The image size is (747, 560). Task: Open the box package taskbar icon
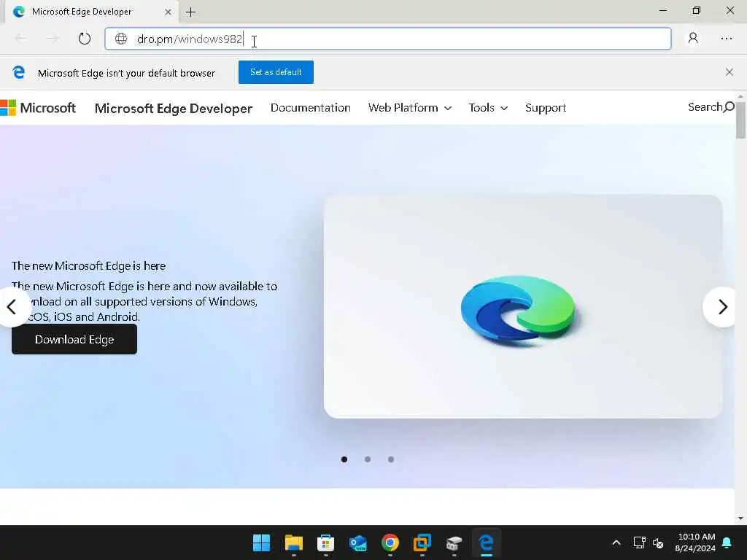pos(454,542)
